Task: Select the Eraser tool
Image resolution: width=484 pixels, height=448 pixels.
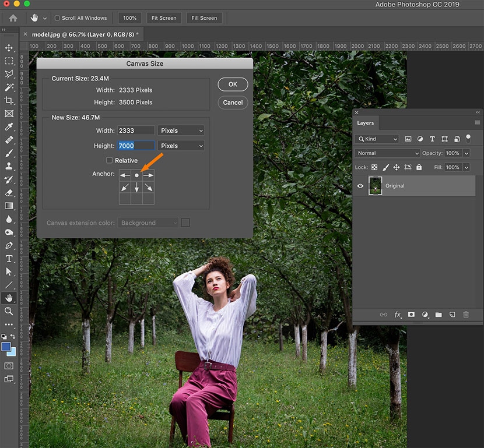Action: click(9, 192)
